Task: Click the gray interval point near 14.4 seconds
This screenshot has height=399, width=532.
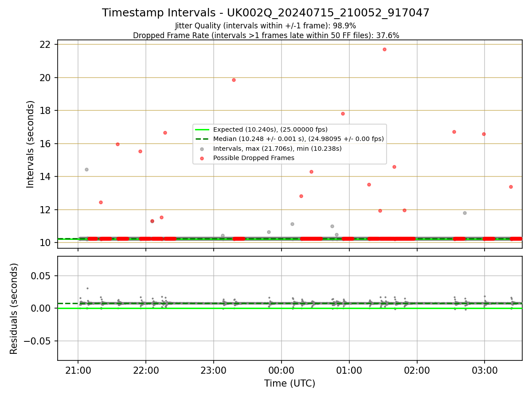Action: (x=86, y=169)
